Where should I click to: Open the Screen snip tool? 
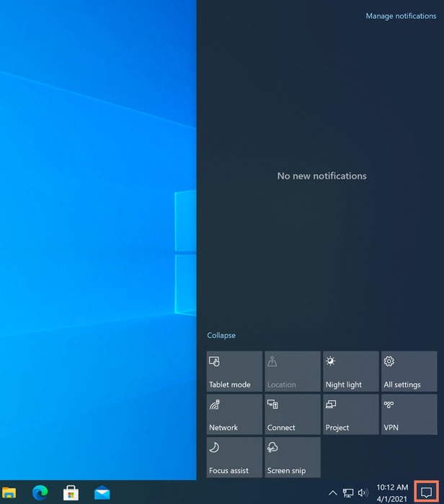pos(293,457)
